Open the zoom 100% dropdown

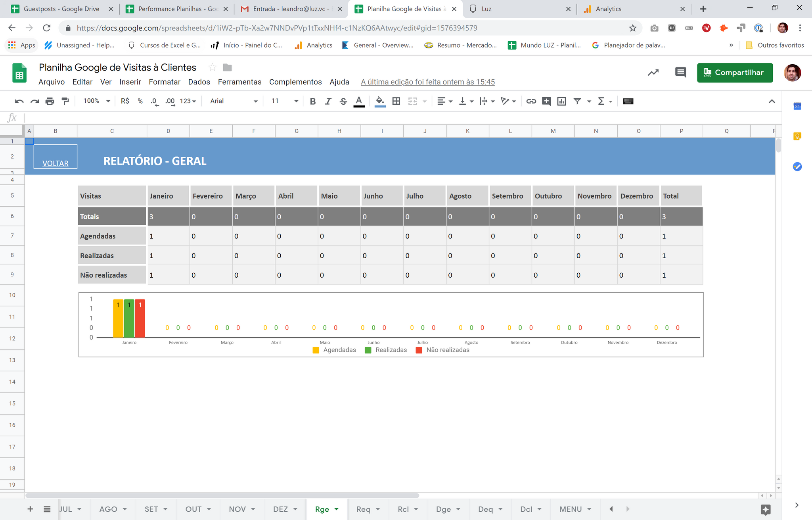(x=96, y=101)
